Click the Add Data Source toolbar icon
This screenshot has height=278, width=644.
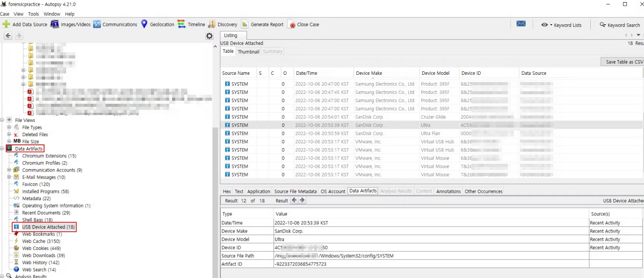[x=6, y=25]
